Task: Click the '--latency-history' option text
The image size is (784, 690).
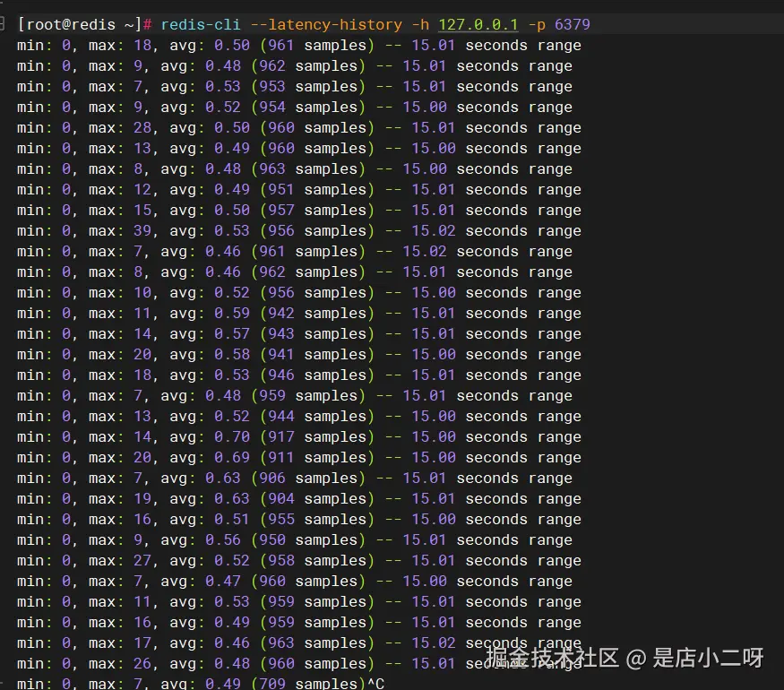Action: (326, 24)
